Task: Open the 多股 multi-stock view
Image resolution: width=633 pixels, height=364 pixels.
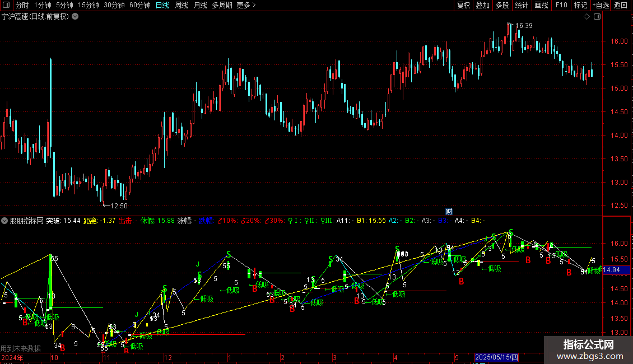Action: click(502, 5)
